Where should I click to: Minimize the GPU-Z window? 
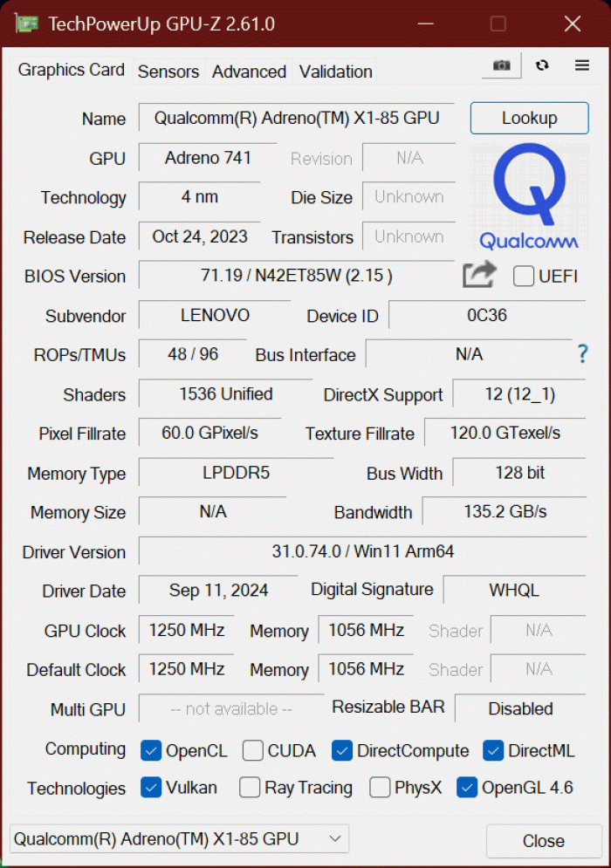click(425, 24)
